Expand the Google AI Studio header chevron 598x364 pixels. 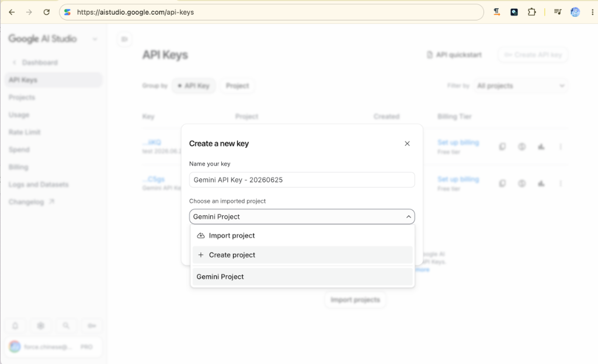click(x=95, y=39)
